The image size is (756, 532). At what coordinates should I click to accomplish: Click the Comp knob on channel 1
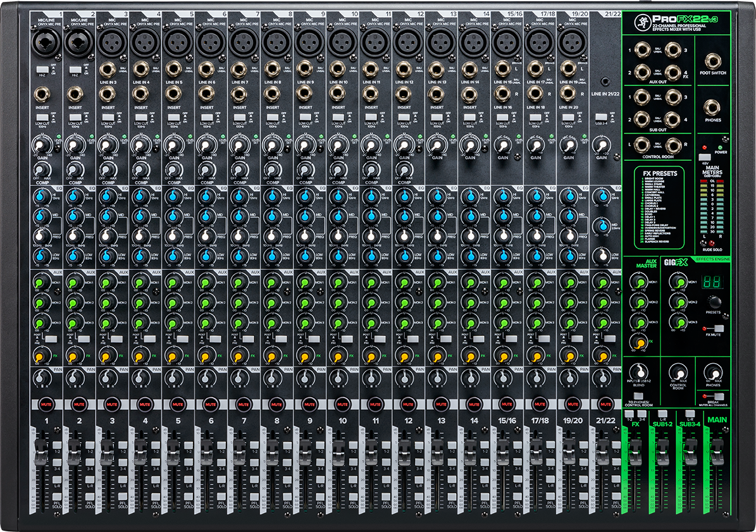[42, 170]
